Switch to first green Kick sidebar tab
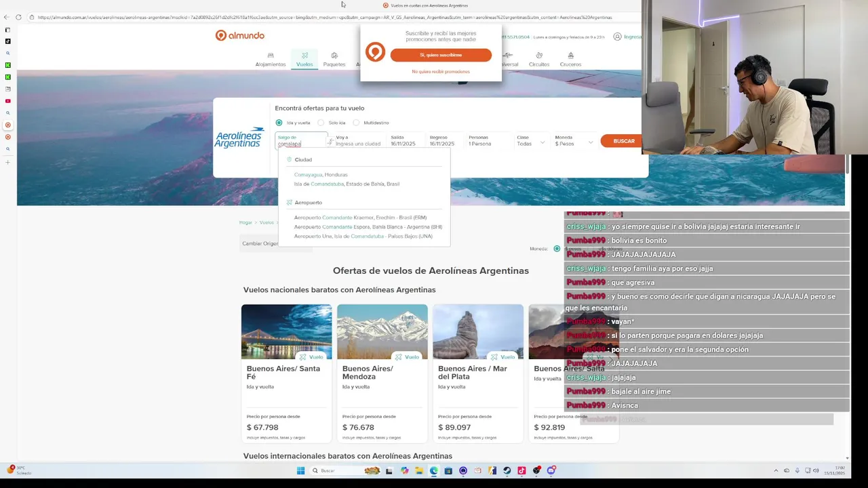 tap(8, 65)
